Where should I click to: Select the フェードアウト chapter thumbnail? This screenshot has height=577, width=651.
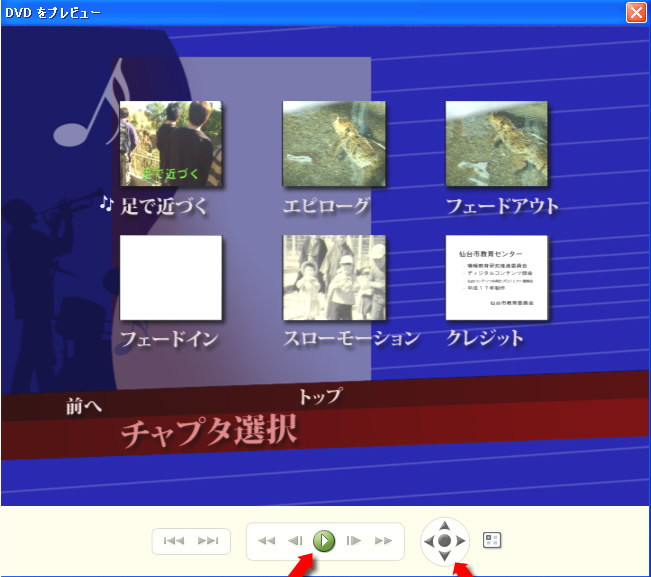tap(496, 144)
